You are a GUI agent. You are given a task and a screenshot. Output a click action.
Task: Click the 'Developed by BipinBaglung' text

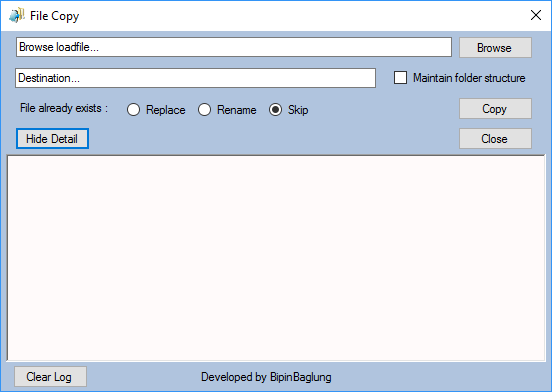tap(266, 377)
